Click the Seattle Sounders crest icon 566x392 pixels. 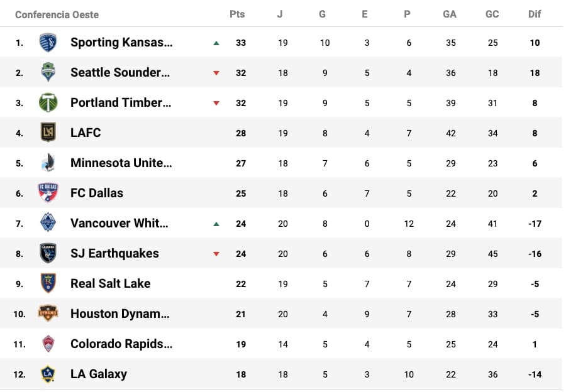[48, 73]
